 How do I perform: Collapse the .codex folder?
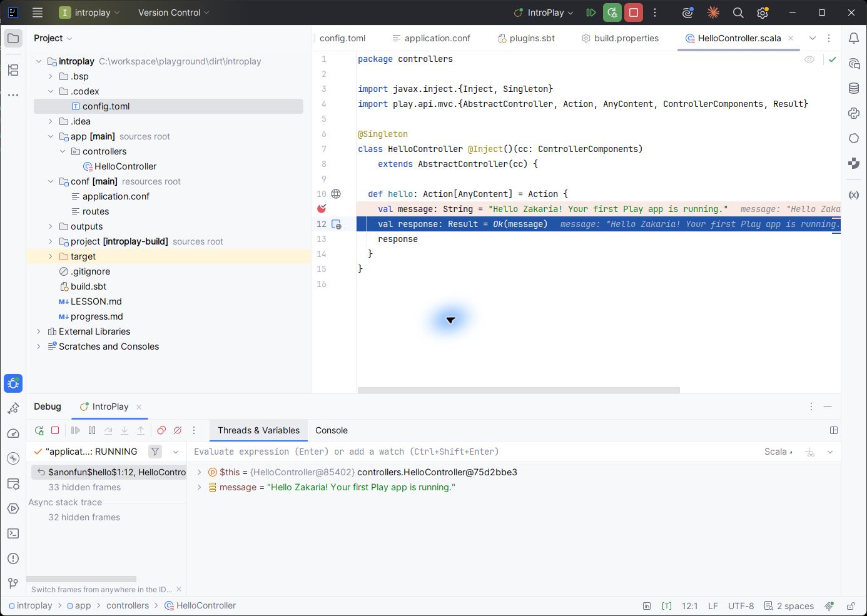tap(51, 91)
